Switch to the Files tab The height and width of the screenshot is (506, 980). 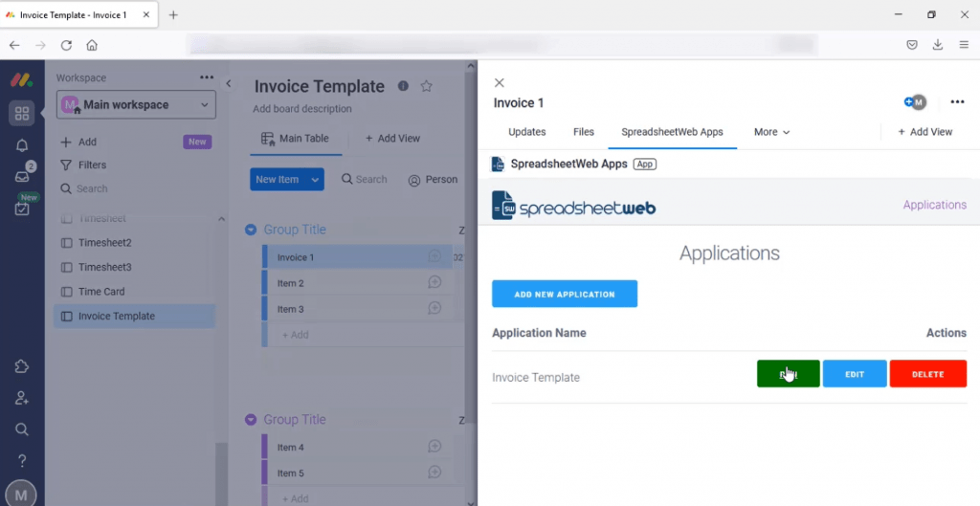click(584, 132)
